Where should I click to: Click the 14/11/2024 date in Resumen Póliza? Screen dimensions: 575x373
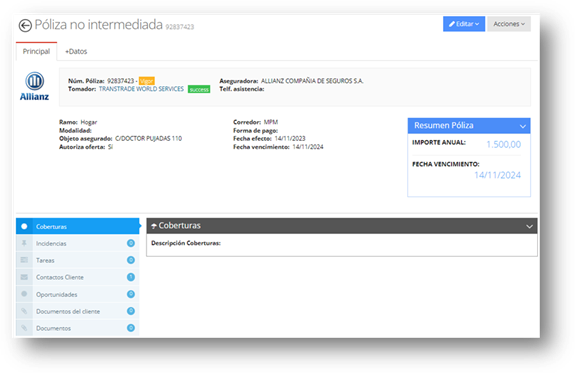(498, 175)
